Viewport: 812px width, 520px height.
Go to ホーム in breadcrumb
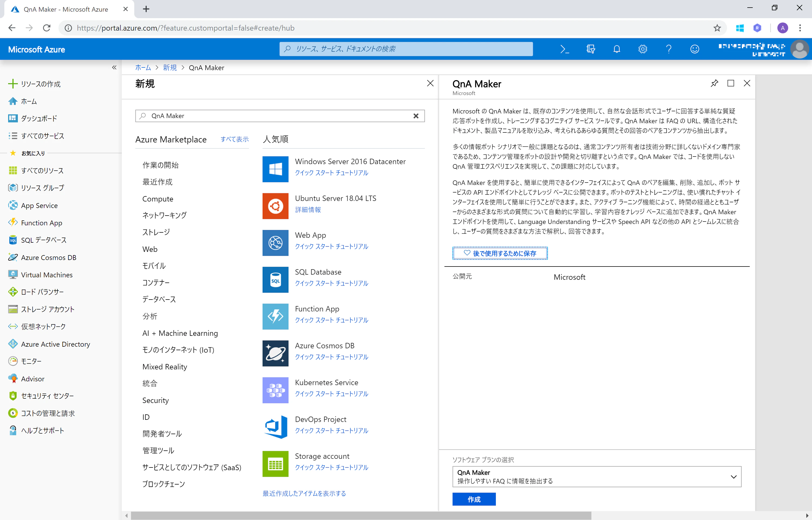click(143, 67)
